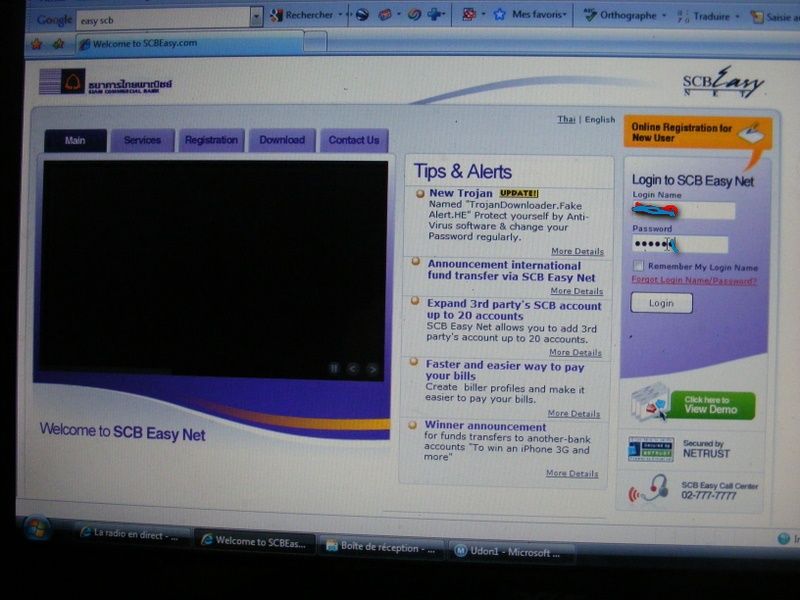
Task: Click the Add to Favorites star icon
Action: (x=59, y=44)
